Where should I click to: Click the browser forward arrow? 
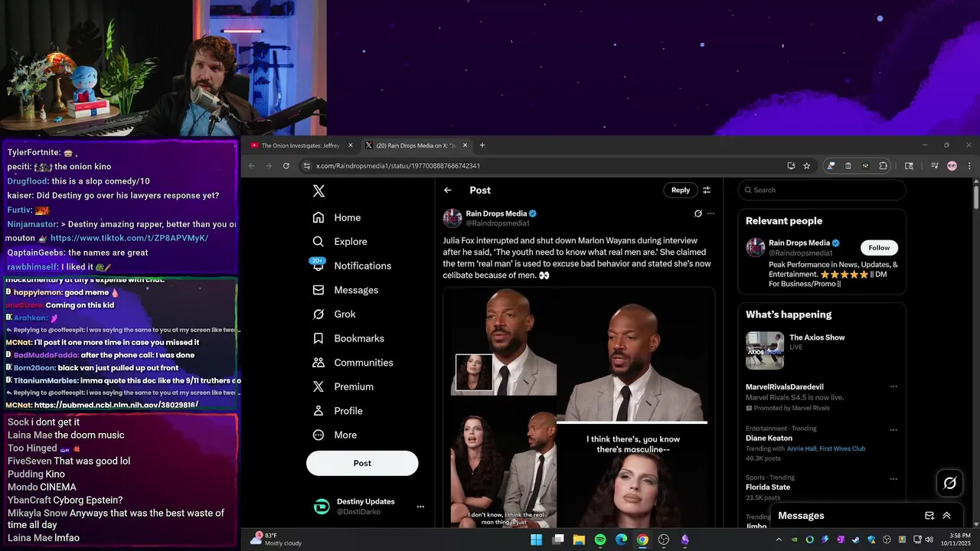pos(268,166)
